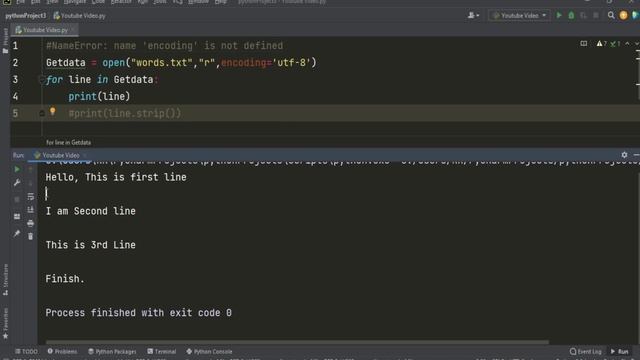The height and width of the screenshot is (360, 640).
Task: Click the down stack trace arrow
Action: coord(31,183)
